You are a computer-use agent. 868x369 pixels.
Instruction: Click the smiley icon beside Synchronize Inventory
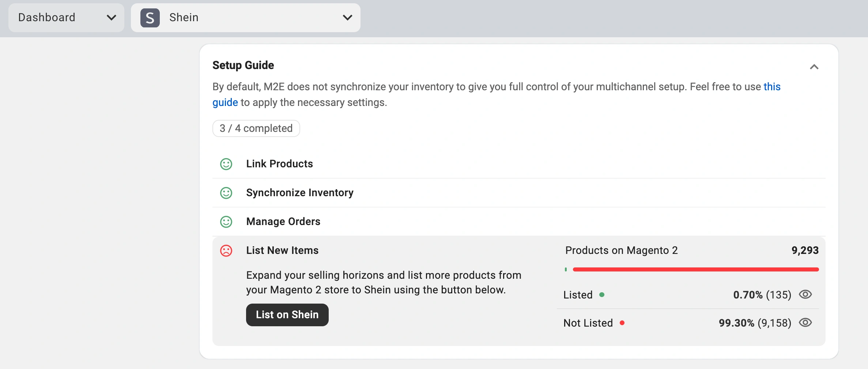pos(226,193)
